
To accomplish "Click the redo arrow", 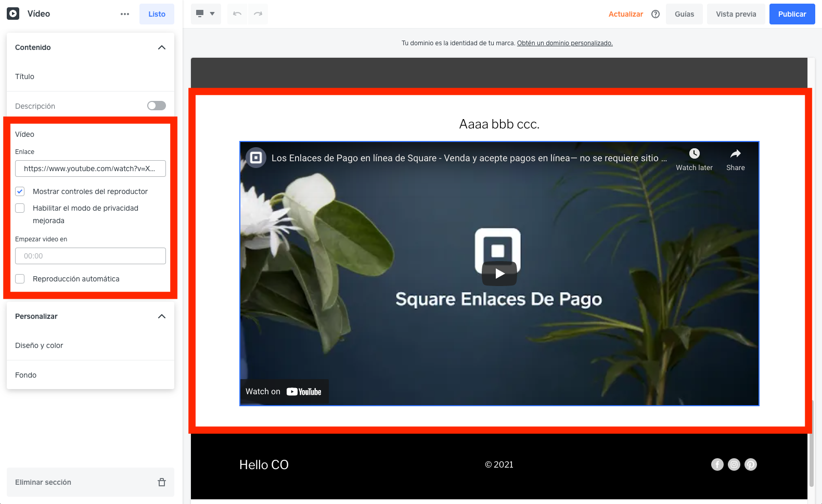I will [258, 14].
